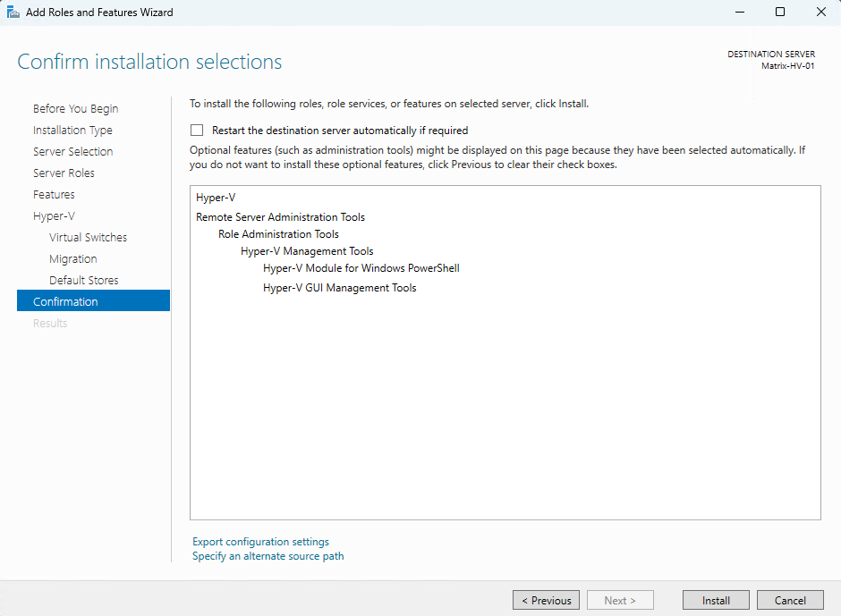Click Export configuration settings link

coord(260,542)
